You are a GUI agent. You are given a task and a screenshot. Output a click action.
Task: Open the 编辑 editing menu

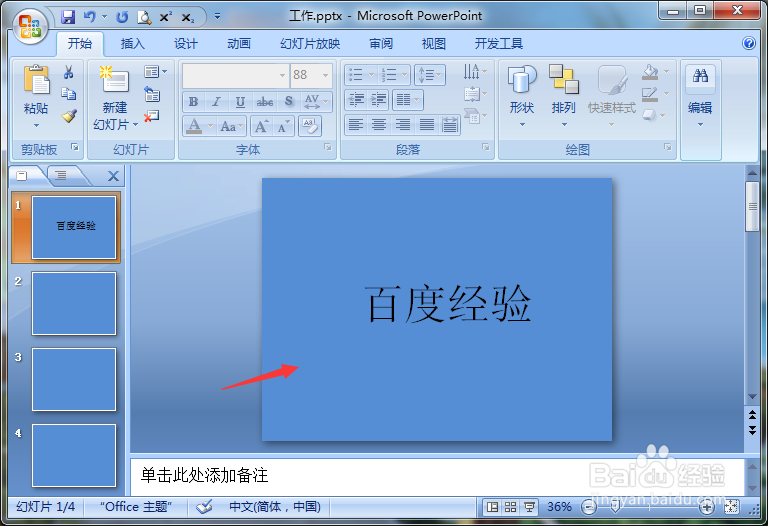point(700,96)
